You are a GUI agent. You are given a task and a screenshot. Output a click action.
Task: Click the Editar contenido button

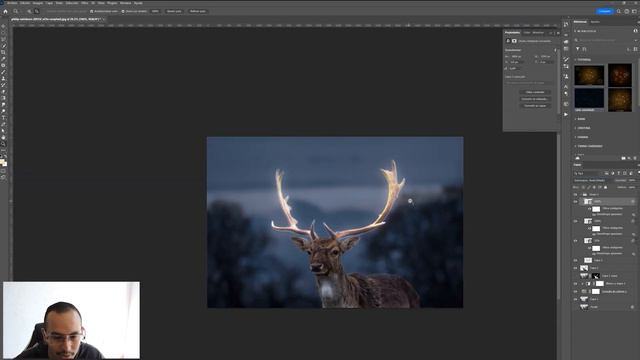point(535,92)
